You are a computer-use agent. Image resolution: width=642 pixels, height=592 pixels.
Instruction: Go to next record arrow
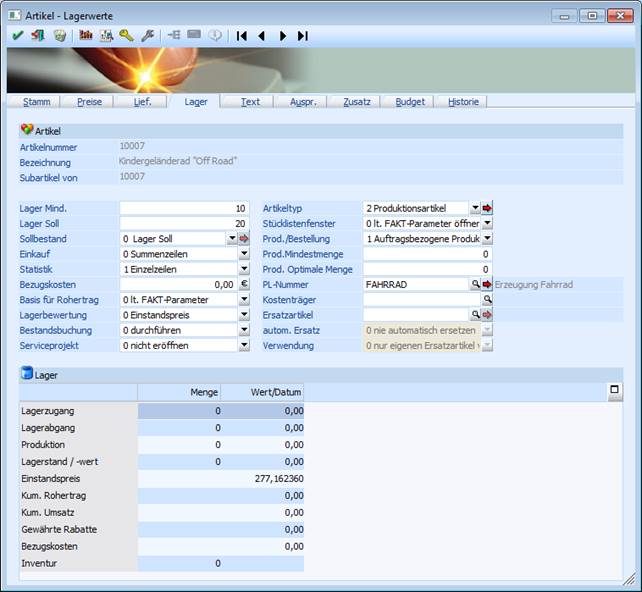click(283, 35)
